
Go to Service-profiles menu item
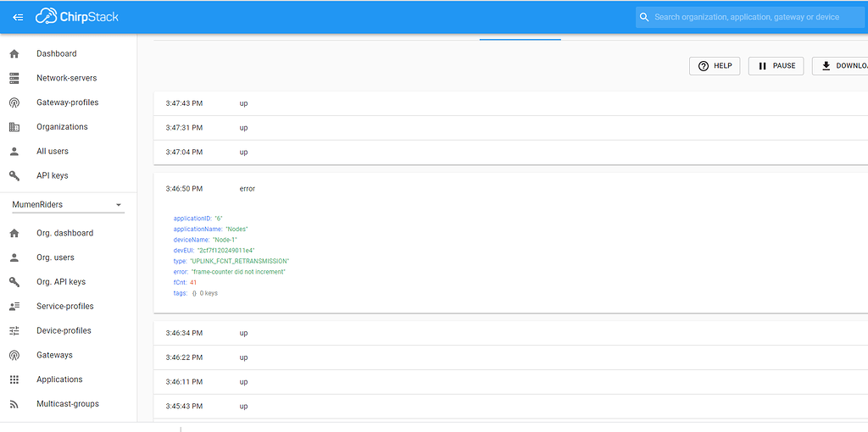tap(64, 307)
